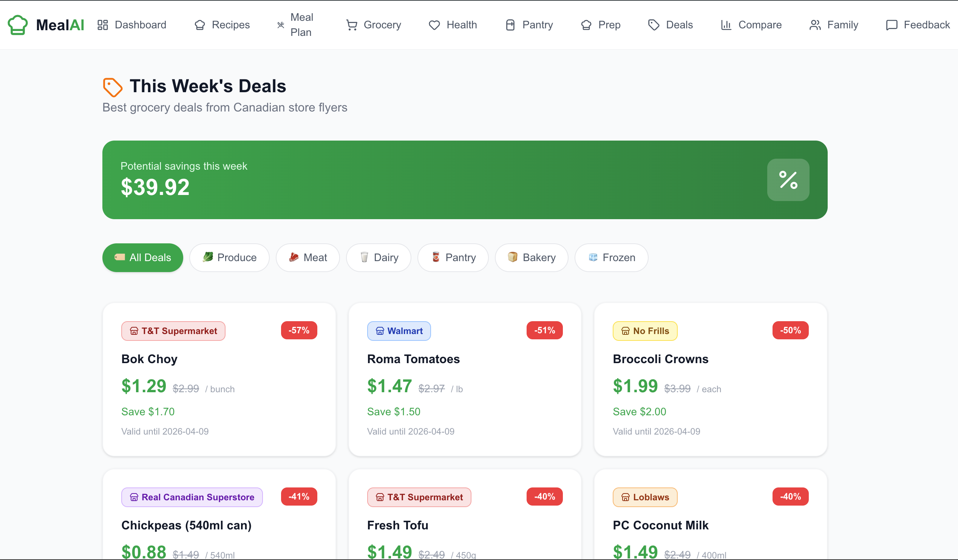Click the orange tag icon beside heading

coord(113,87)
